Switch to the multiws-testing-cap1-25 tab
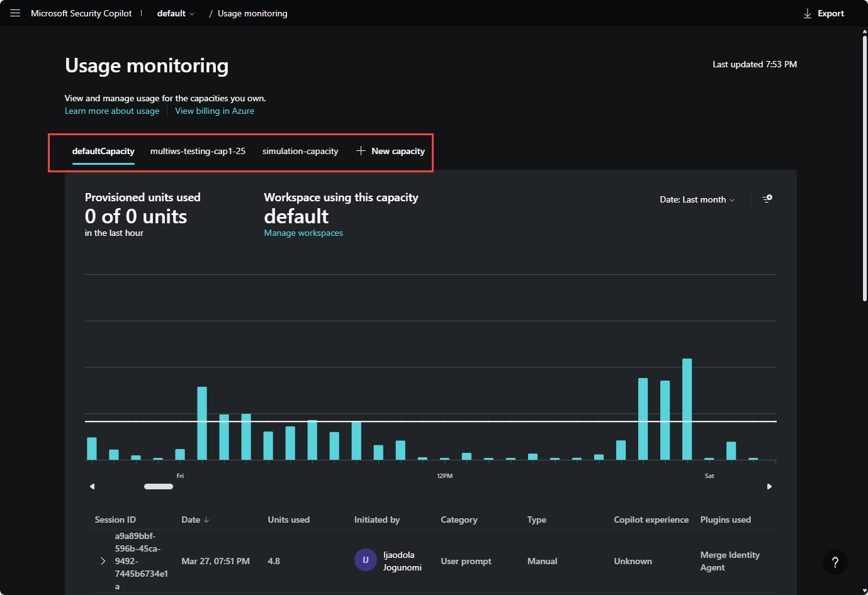Screen dimensions: 868x595 pyautogui.click(x=198, y=151)
